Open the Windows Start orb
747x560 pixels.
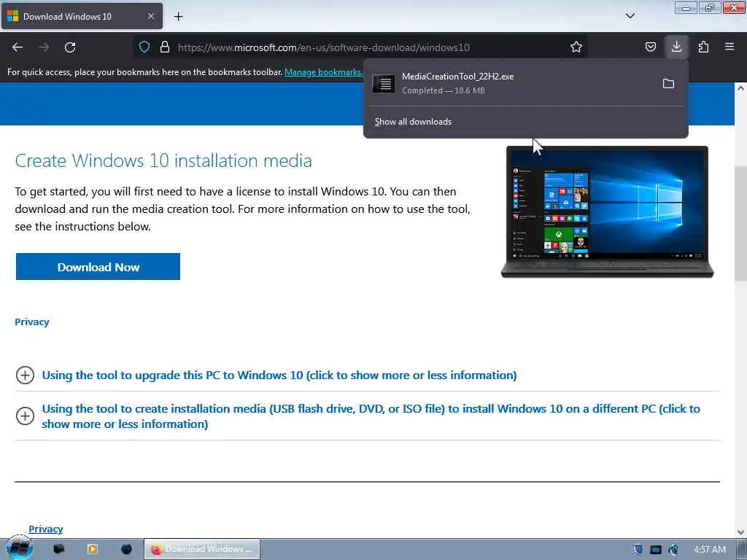19,548
